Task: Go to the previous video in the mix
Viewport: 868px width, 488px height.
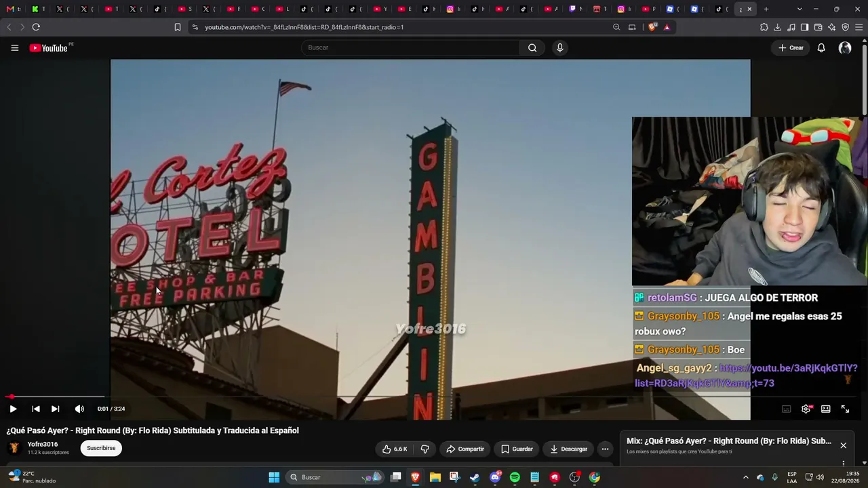Action: pyautogui.click(x=36, y=409)
